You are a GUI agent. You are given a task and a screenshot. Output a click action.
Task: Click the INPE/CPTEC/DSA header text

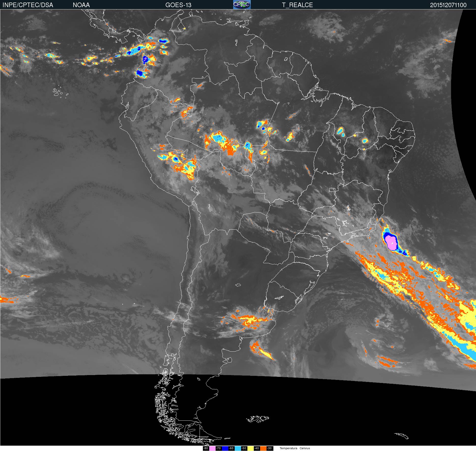tap(28, 5)
